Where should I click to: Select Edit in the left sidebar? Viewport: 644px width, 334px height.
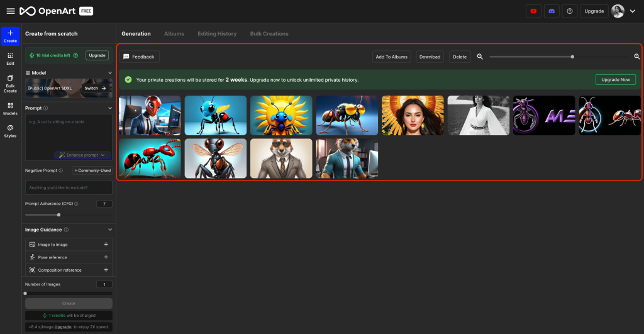click(10, 58)
